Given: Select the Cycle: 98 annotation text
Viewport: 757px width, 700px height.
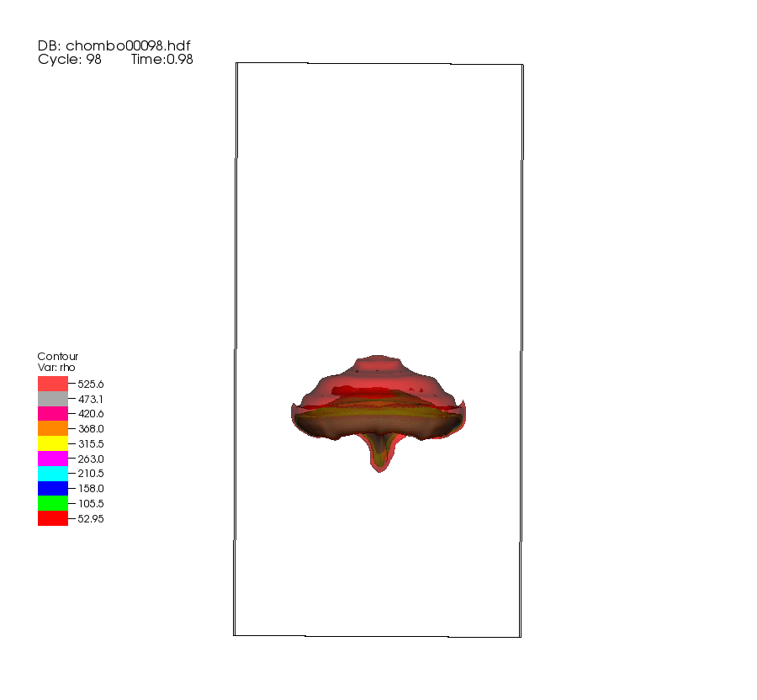Looking at the screenshot, I should tap(70, 60).
